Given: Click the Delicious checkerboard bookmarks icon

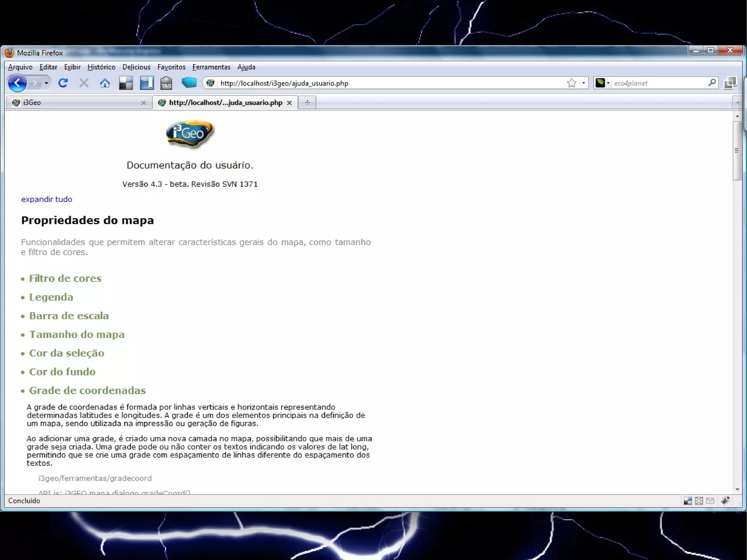Looking at the screenshot, I should point(126,83).
